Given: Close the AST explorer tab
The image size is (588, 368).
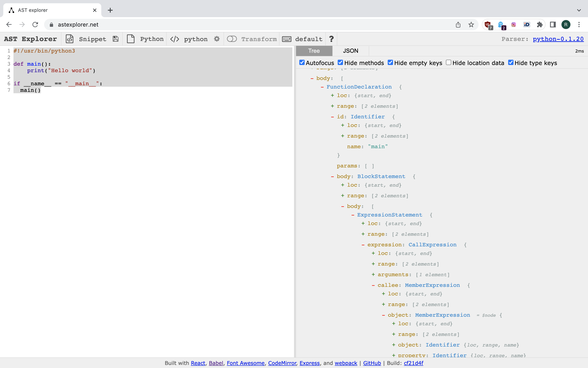Looking at the screenshot, I should pyautogui.click(x=95, y=10).
